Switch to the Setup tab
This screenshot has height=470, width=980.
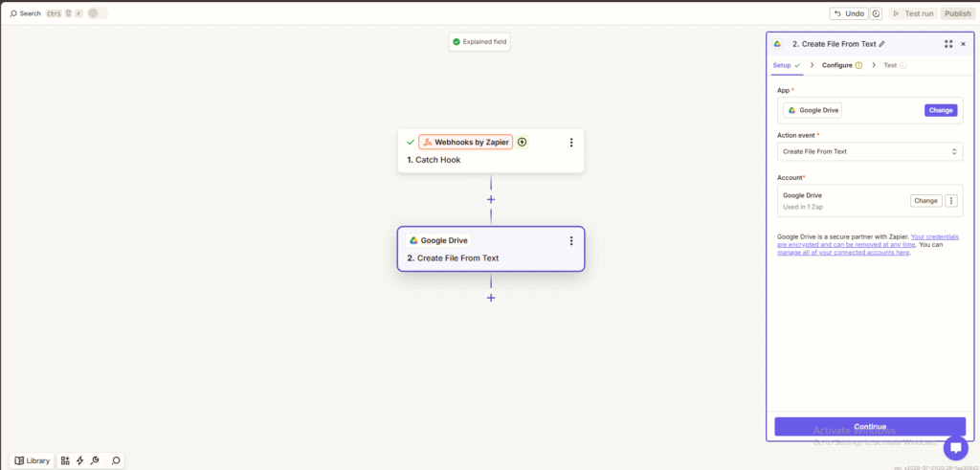tap(787, 65)
